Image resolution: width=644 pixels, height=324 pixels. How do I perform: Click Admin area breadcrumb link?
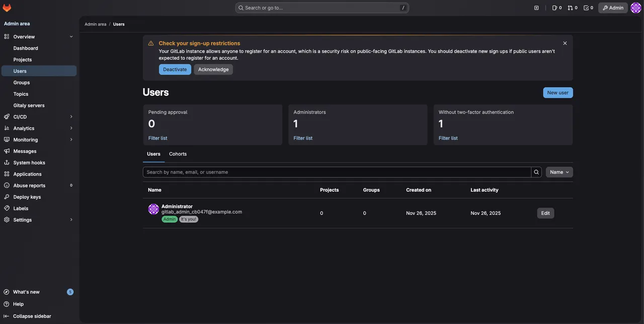[96, 24]
